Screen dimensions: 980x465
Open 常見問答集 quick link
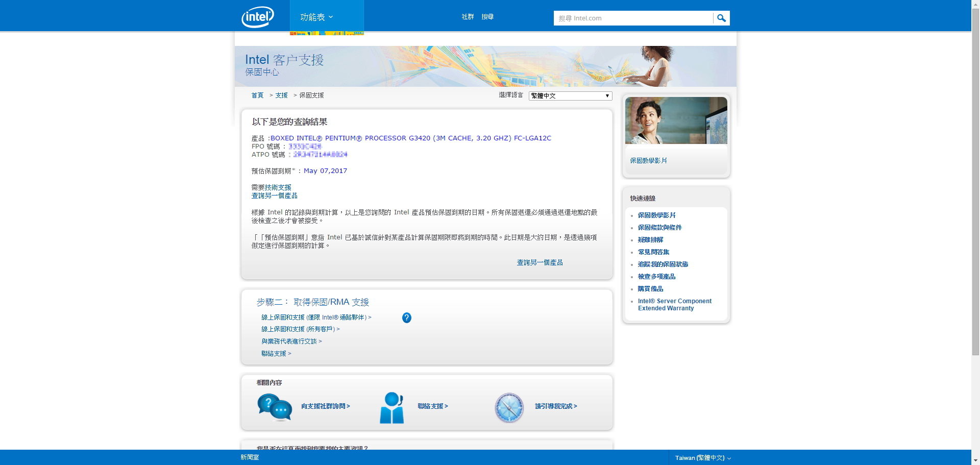653,252
